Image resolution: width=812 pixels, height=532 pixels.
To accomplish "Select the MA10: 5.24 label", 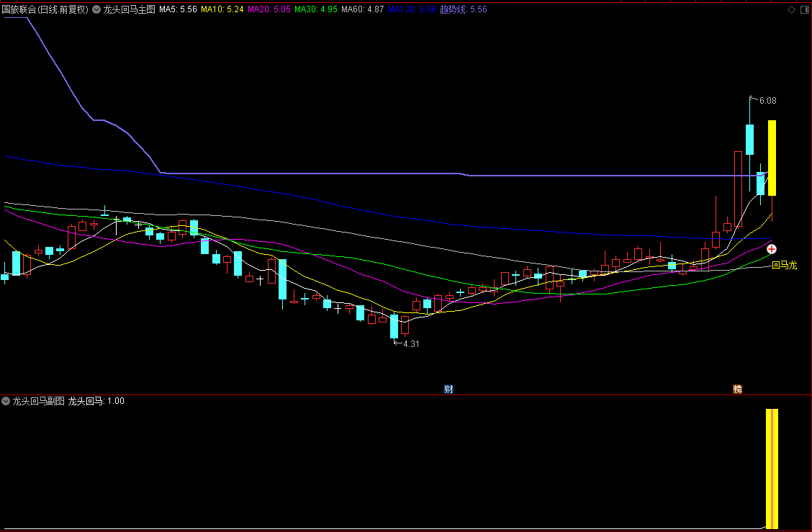I will (222, 9).
